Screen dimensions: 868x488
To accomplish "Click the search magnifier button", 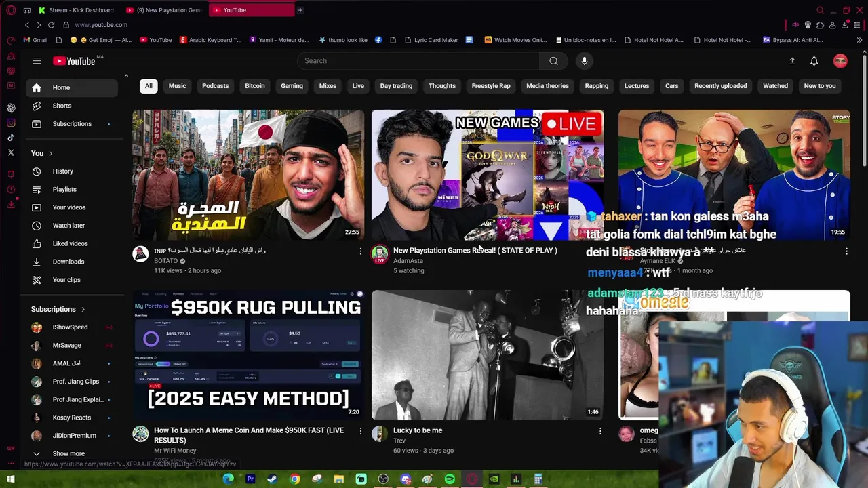I will [554, 61].
